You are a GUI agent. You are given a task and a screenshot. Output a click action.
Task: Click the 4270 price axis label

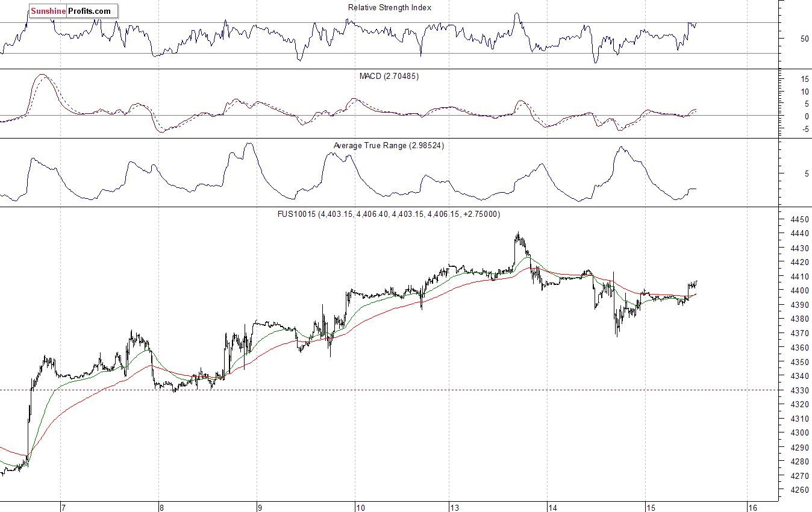click(x=801, y=476)
